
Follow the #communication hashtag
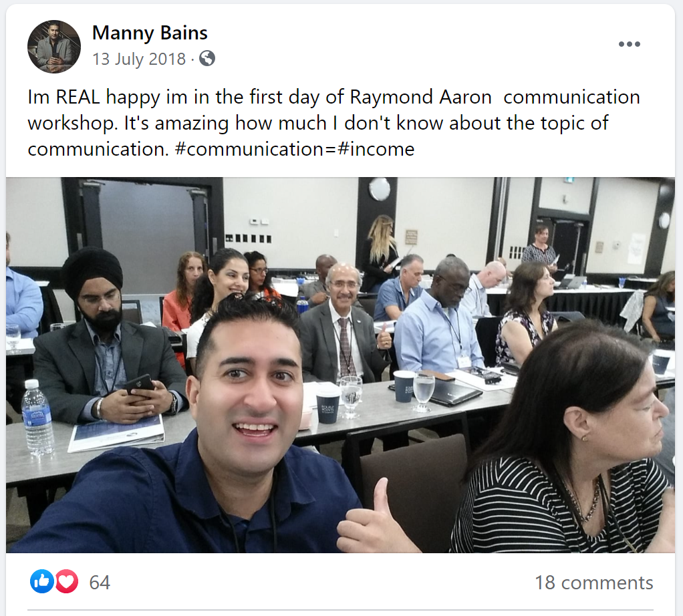[x=249, y=149]
